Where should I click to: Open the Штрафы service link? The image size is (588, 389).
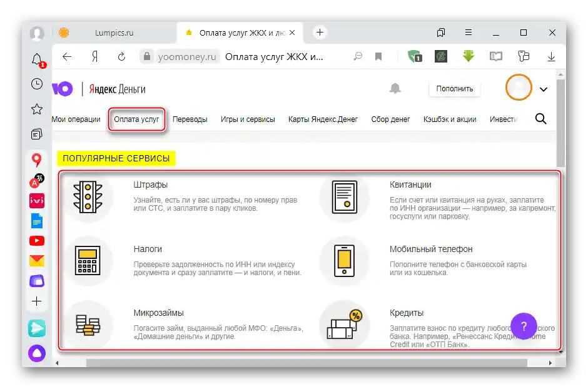click(150, 184)
